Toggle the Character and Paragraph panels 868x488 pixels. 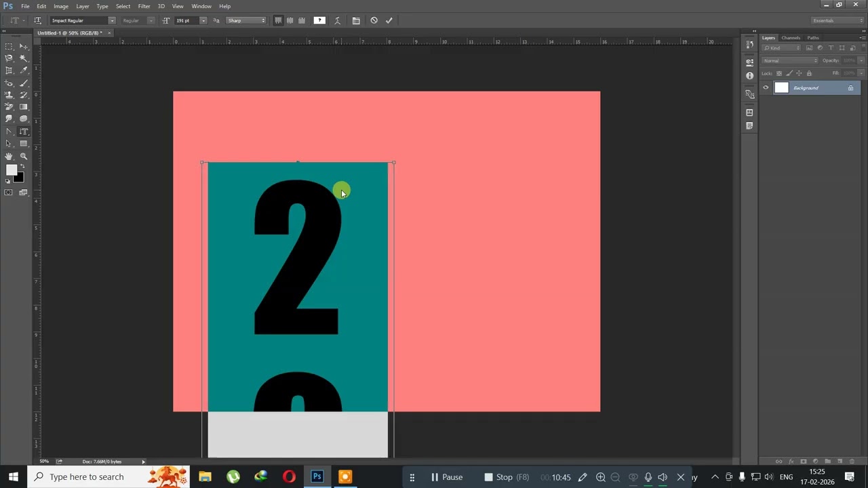click(x=356, y=20)
